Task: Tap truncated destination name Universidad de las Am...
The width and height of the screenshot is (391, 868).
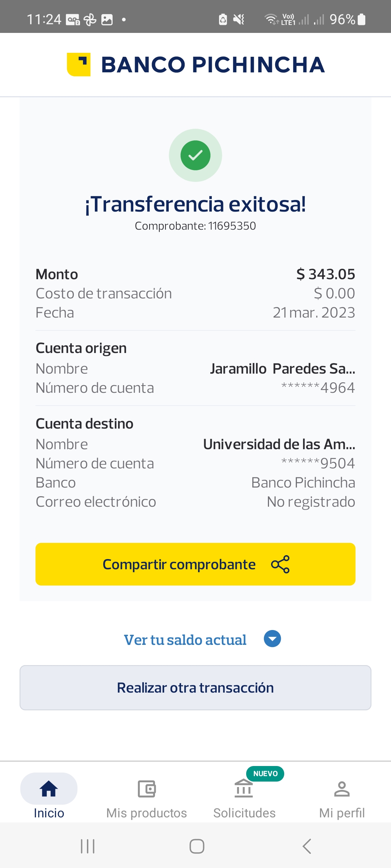Action: [x=279, y=444]
